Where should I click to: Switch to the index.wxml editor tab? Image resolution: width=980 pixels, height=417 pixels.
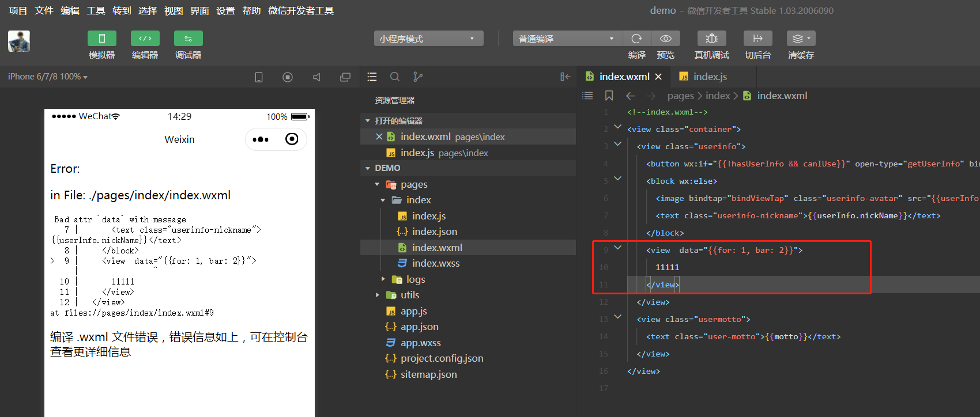point(624,77)
